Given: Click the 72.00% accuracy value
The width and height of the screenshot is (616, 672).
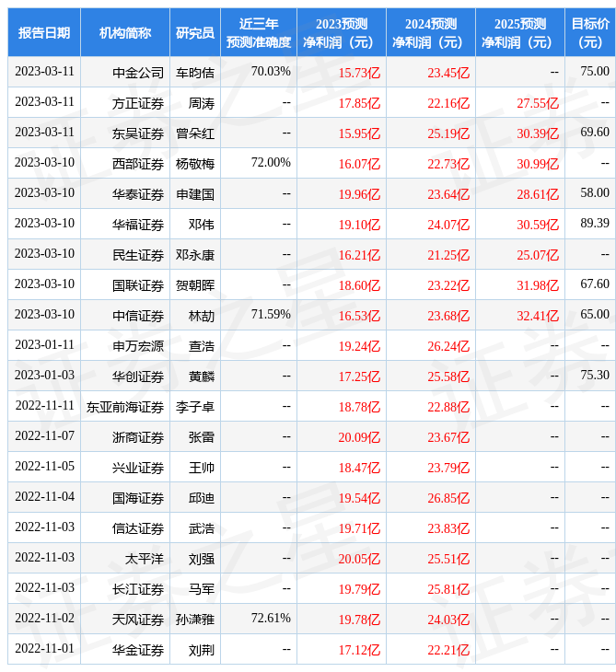Looking at the screenshot, I should point(271,162).
